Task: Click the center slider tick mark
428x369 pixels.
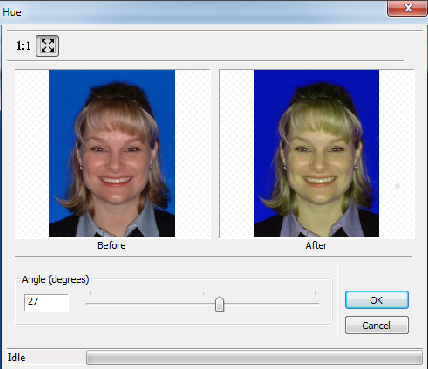Action: 203,293
